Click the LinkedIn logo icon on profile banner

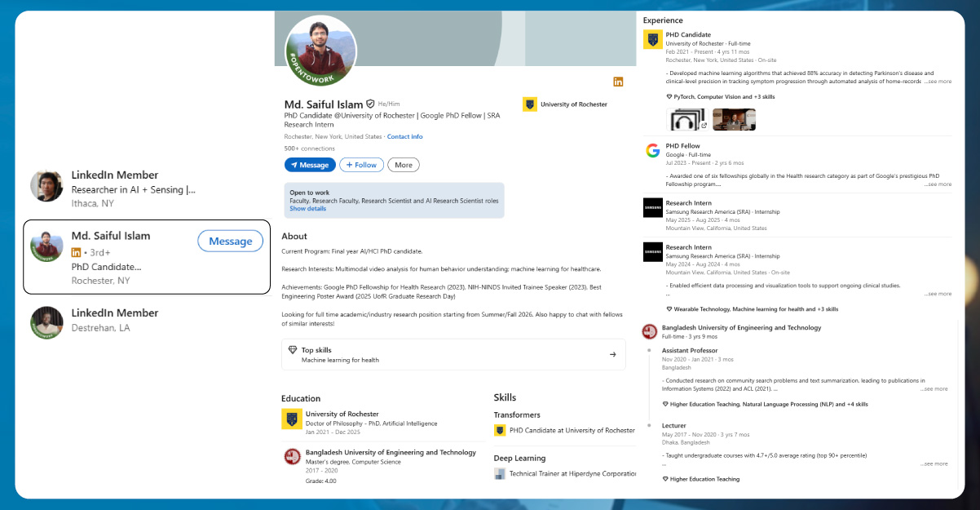coord(618,82)
